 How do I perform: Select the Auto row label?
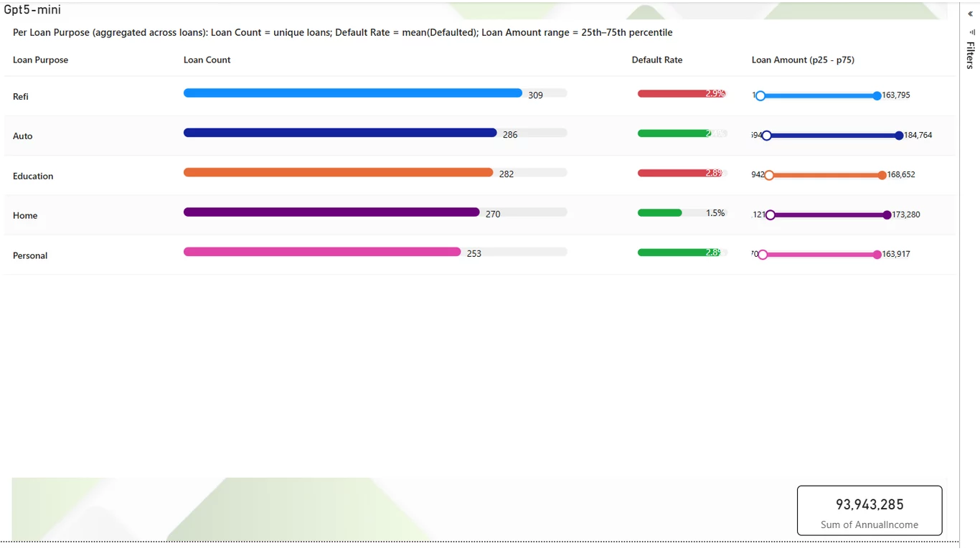[23, 136]
